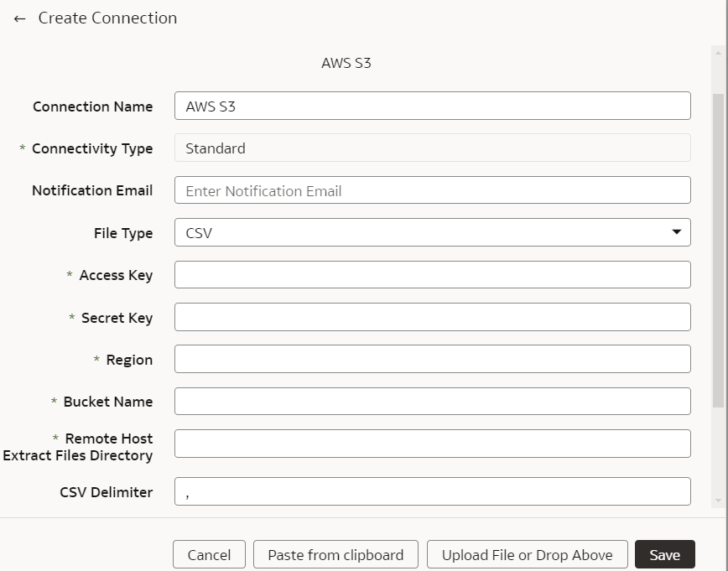This screenshot has width=728, height=571.
Task: Click the back arrow to exit Create Connection
Action: [19, 18]
